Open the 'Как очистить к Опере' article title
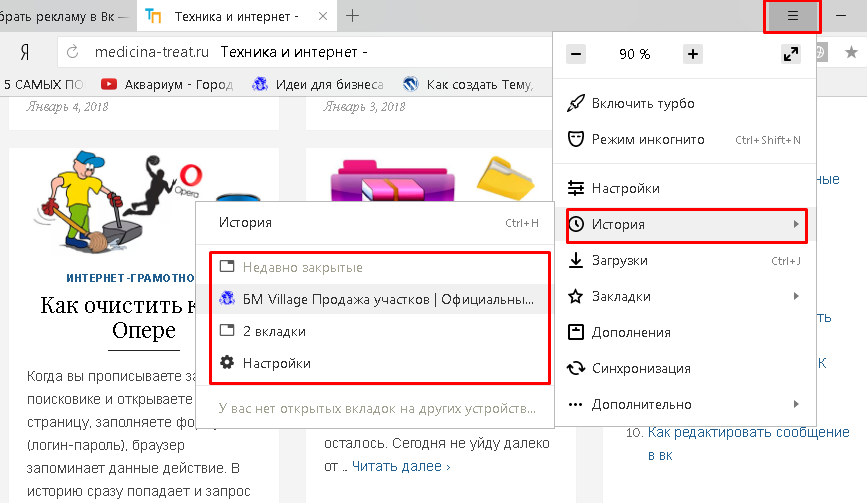This screenshot has height=503, width=867. point(118,318)
